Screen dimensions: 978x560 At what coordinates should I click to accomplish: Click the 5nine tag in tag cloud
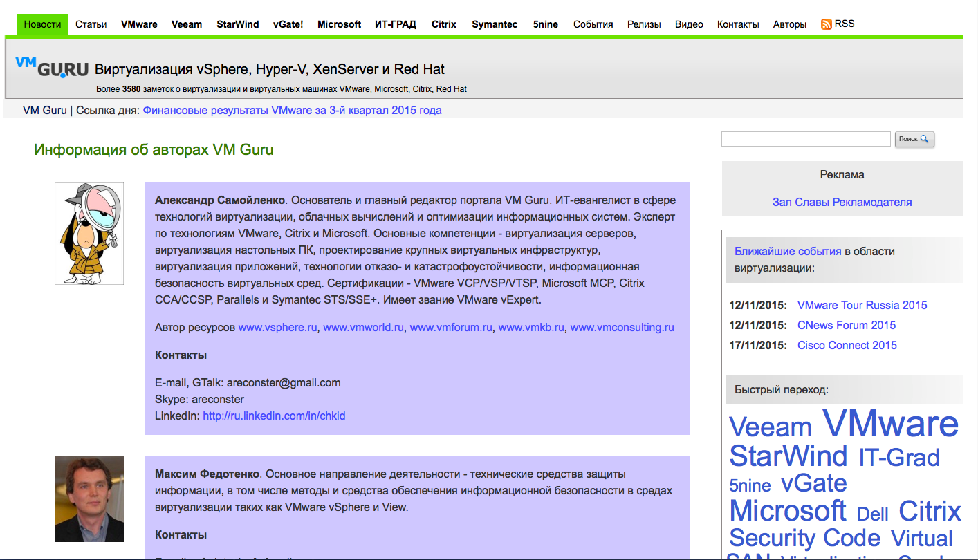point(750,485)
